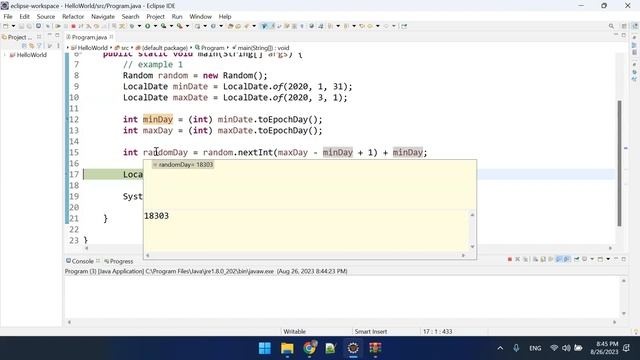This screenshot has height=360, width=640.
Task: Maximize the editor area
Action: tap(624, 36)
